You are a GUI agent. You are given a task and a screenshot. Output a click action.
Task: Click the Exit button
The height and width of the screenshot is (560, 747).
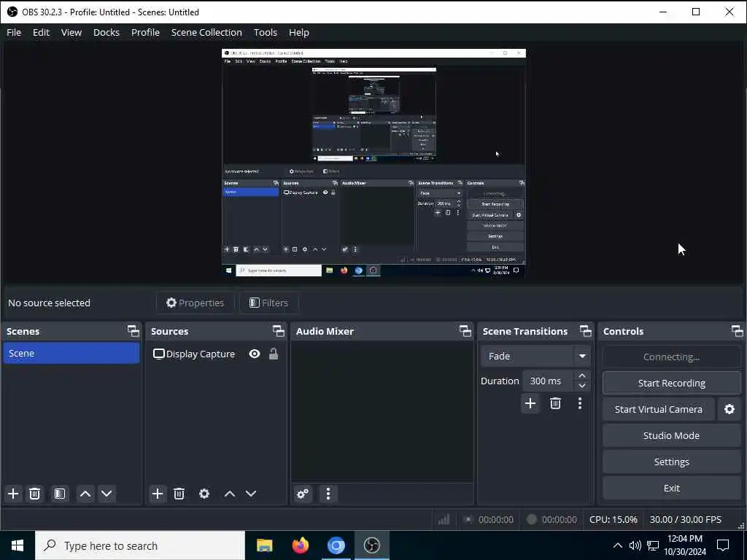pos(671,488)
